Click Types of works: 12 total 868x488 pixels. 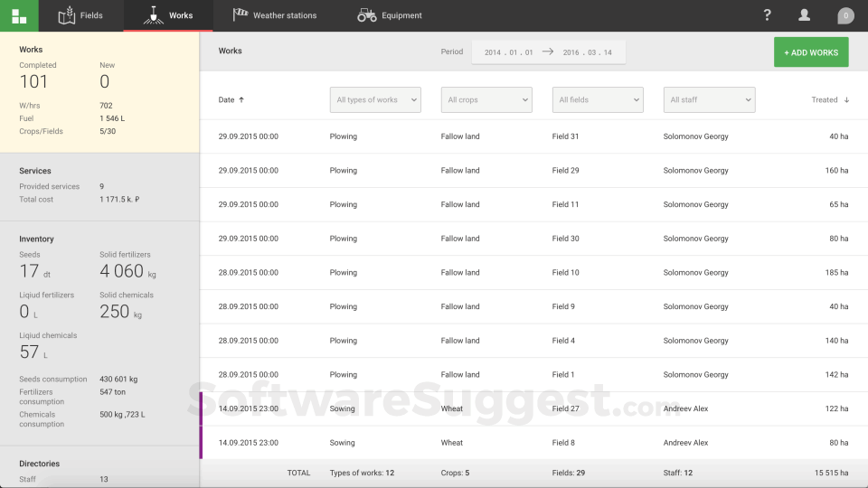(x=362, y=473)
